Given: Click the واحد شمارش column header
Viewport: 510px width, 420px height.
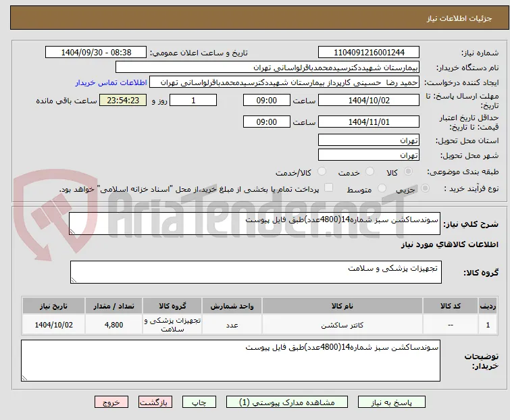Looking at the screenshot, I should (232, 306).
